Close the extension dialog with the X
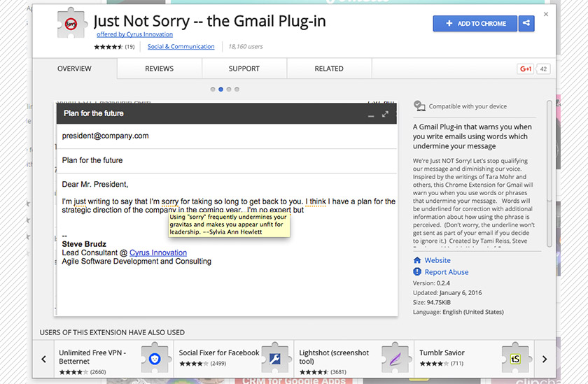The width and height of the screenshot is (588, 384). (x=545, y=14)
